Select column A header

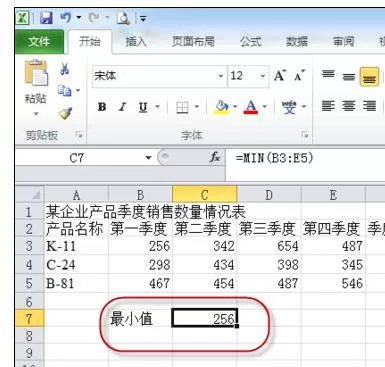click(76, 195)
